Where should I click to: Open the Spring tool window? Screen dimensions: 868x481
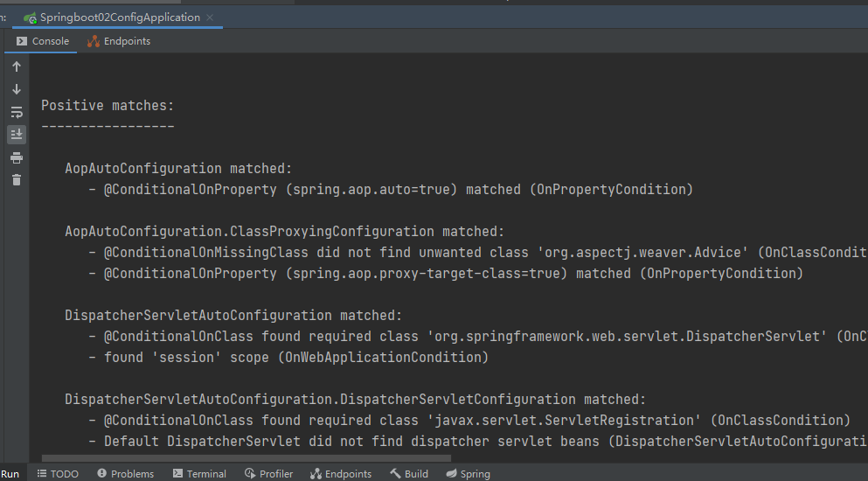469,474
